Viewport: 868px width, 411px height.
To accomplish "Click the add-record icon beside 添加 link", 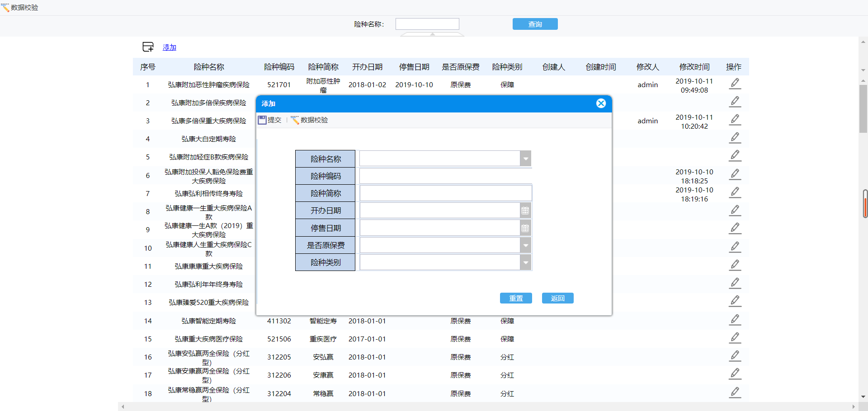I will (x=148, y=47).
